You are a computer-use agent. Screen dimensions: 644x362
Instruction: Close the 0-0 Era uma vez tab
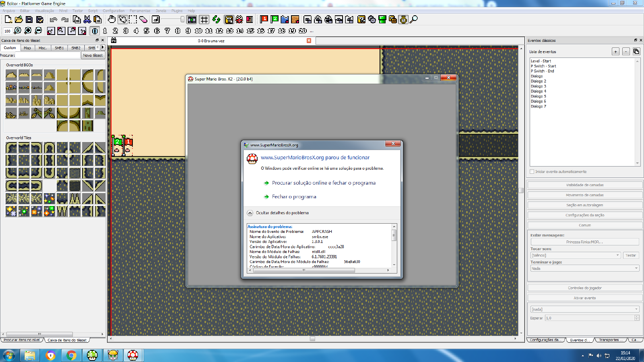309,41
